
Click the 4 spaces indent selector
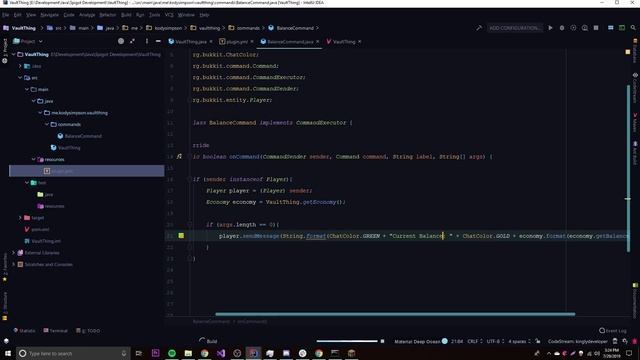519,341
